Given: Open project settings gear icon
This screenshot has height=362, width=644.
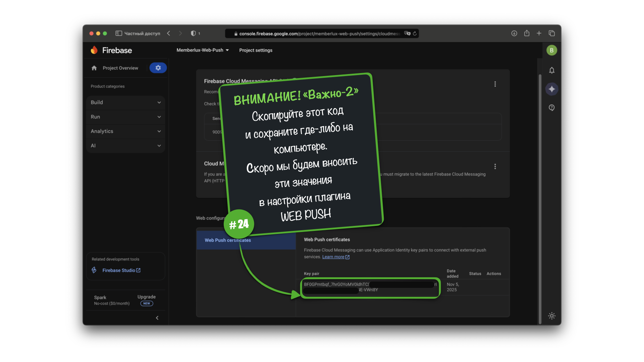Looking at the screenshot, I should coord(158,68).
